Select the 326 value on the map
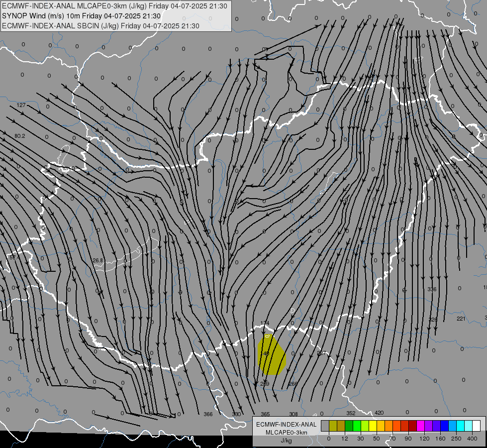 pyautogui.click(x=433, y=319)
